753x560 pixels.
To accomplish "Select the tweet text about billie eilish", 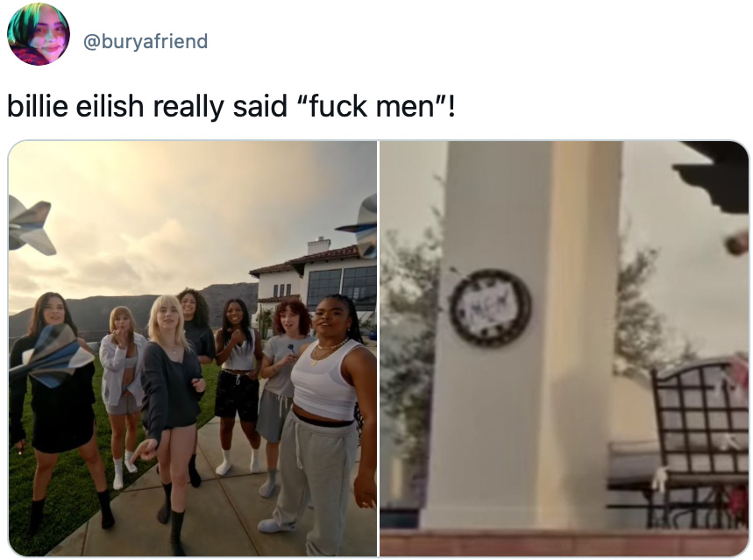I will coord(231,106).
